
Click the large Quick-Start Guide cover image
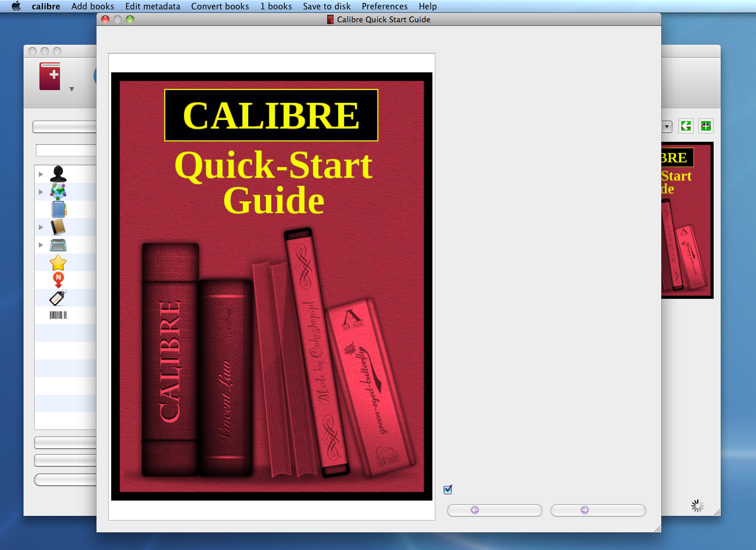point(272,286)
